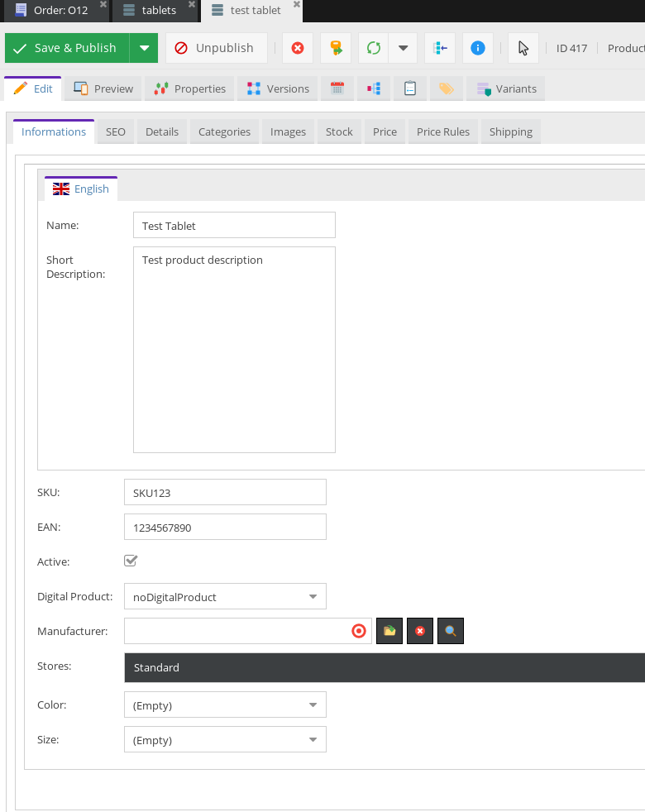Open the Versions tab
This screenshot has height=812, width=645.
(278, 88)
